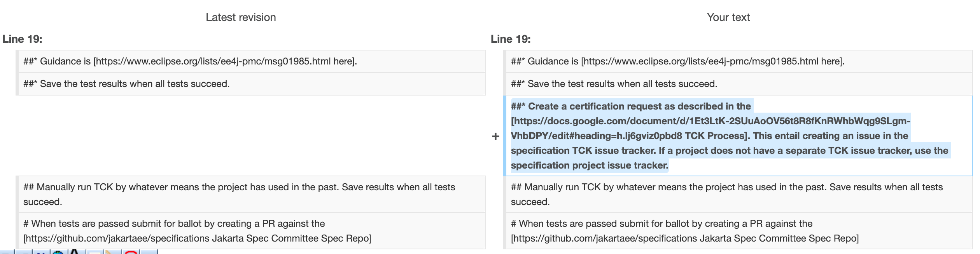This screenshot has height=254, width=980.
Task: Click the eclipse.org URL in Latest revision column
Action: click(x=212, y=61)
